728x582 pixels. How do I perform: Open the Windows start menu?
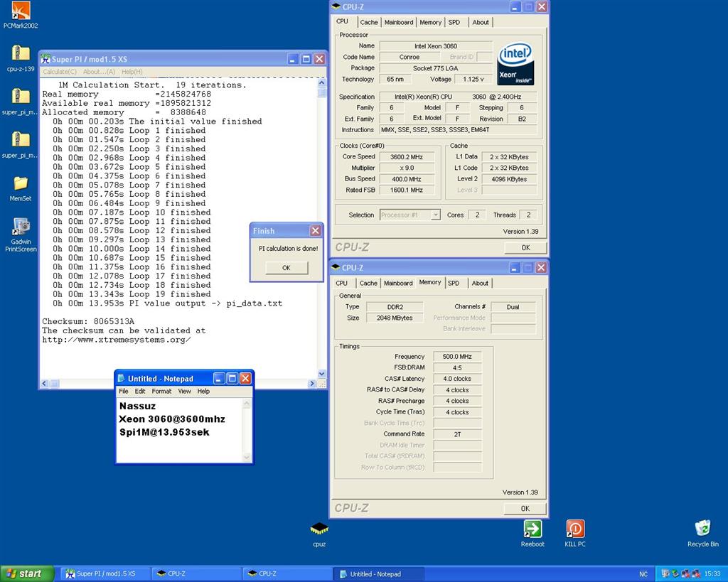(x=28, y=573)
